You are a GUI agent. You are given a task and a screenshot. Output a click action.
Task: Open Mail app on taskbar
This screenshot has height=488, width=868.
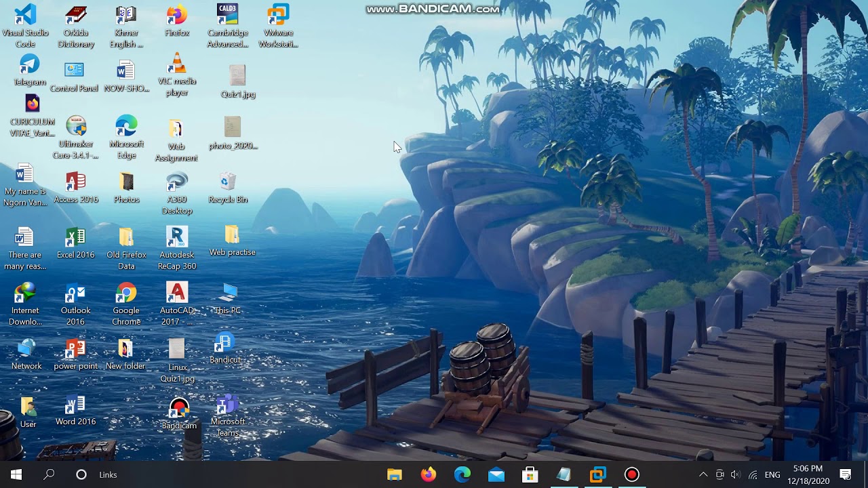tap(496, 474)
